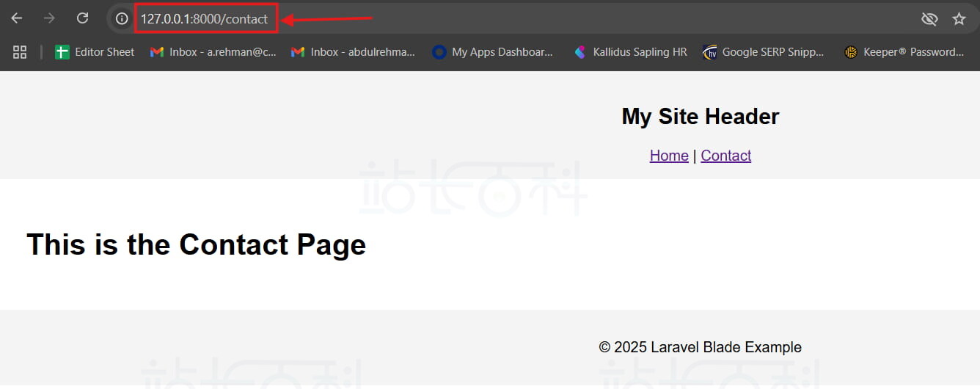Open the Inbox - a.rehman@c... Gmail bookmark
980x389 pixels.
[x=213, y=52]
